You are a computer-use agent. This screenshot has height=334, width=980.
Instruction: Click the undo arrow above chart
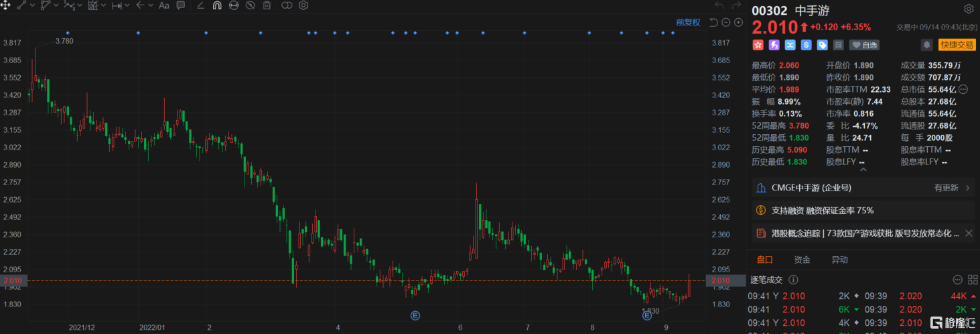[x=719, y=5]
